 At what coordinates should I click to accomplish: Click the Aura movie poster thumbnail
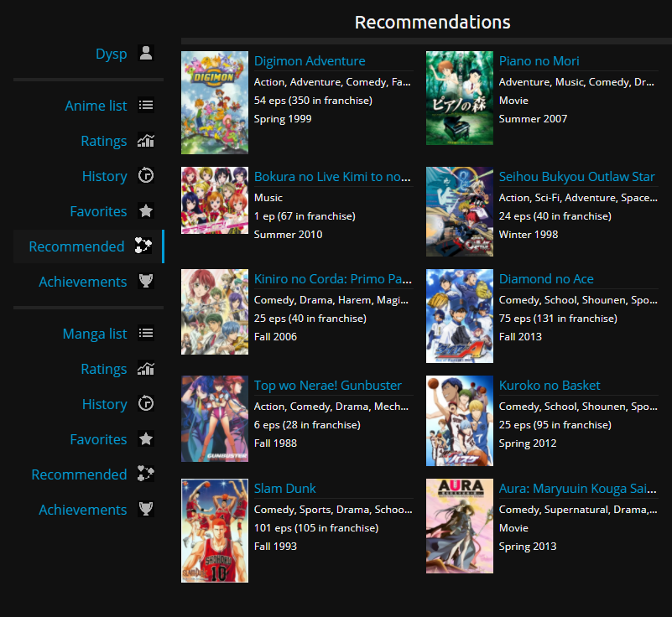click(x=460, y=526)
